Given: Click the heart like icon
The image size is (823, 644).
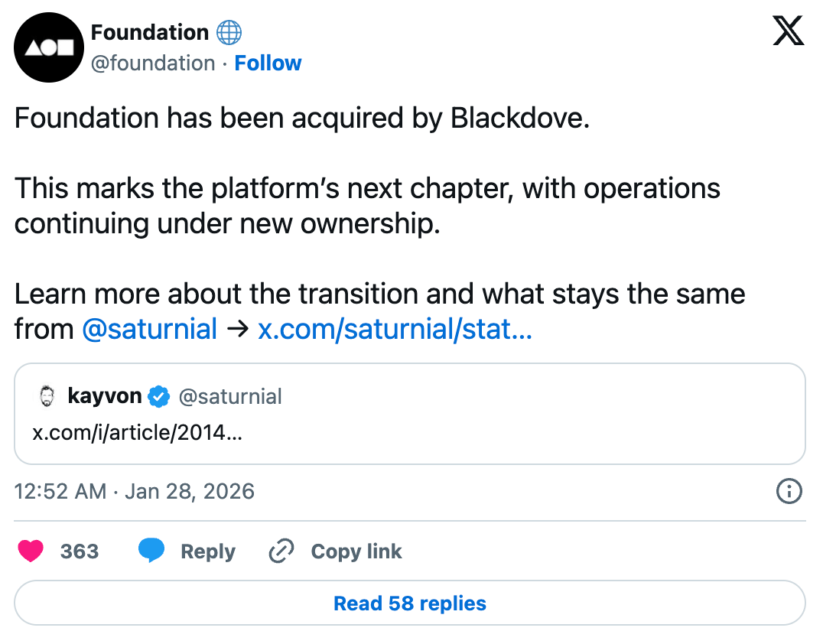Looking at the screenshot, I should click(x=31, y=551).
